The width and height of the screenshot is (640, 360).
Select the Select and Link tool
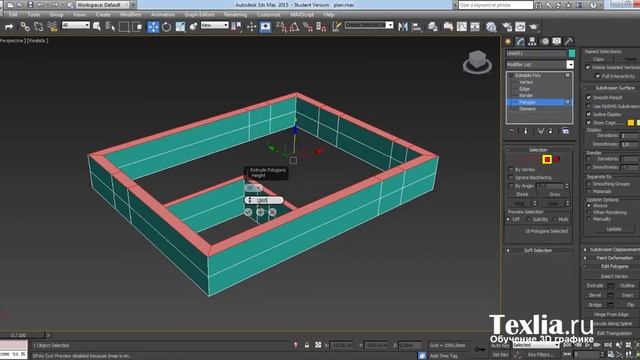25,27
